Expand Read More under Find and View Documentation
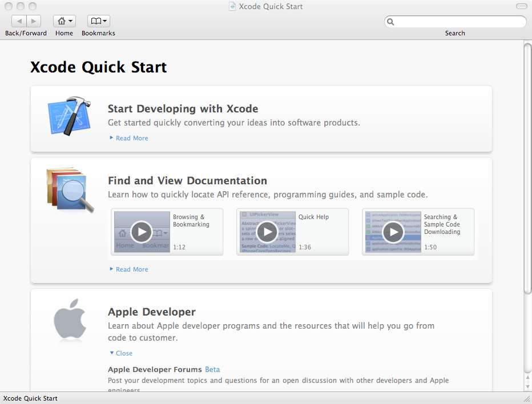This screenshot has height=404, width=532. (x=131, y=269)
